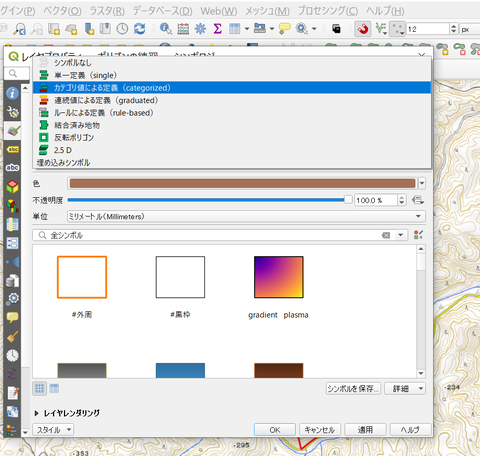Click the Refresh map toolbar icon

coord(140,29)
